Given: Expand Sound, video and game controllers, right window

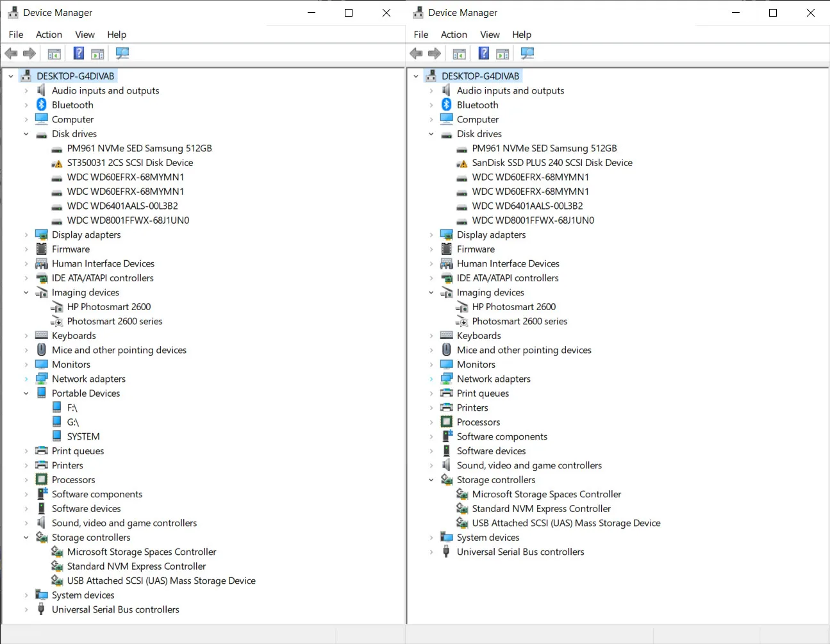Looking at the screenshot, I should point(431,465).
